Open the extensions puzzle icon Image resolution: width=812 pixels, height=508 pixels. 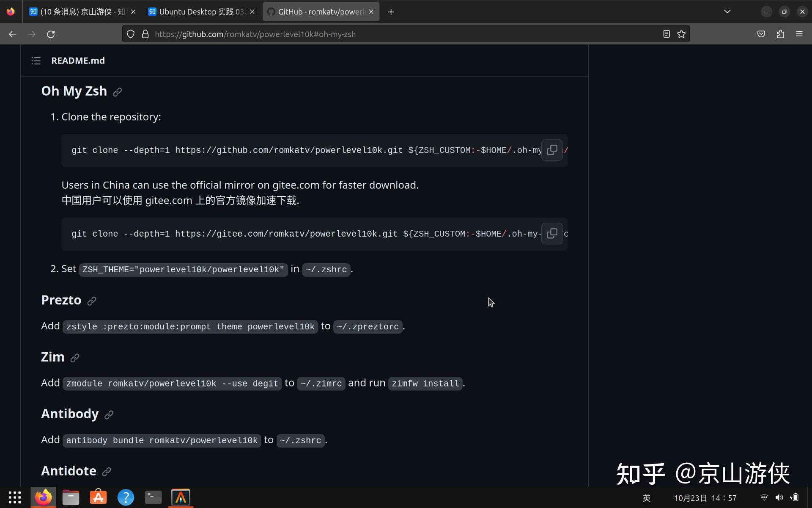coord(780,34)
